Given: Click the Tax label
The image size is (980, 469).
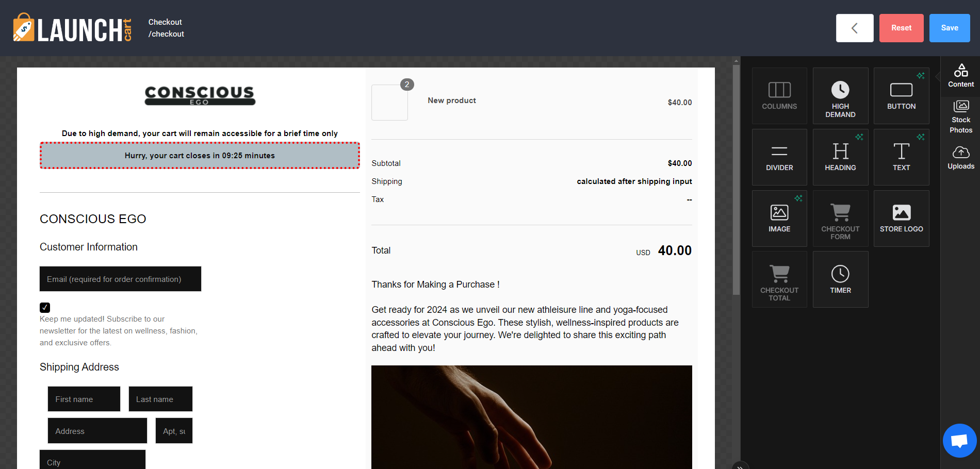Looking at the screenshot, I should 378,199.
